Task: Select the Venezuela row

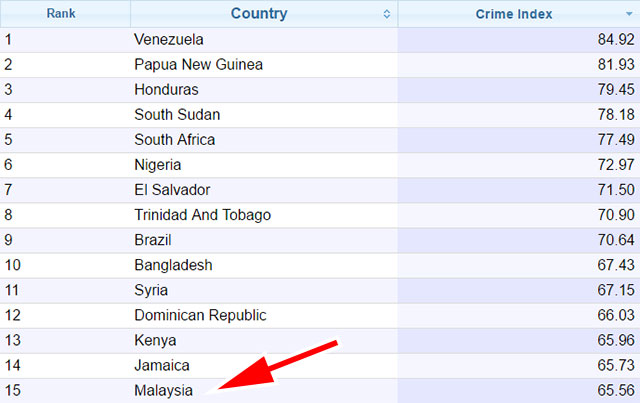Action: point(320,40)
